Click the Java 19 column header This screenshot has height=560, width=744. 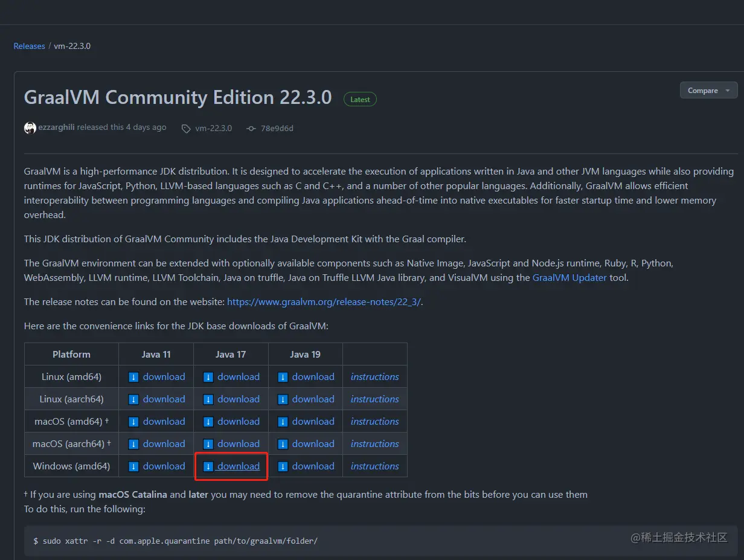click(x=306, y=355)
